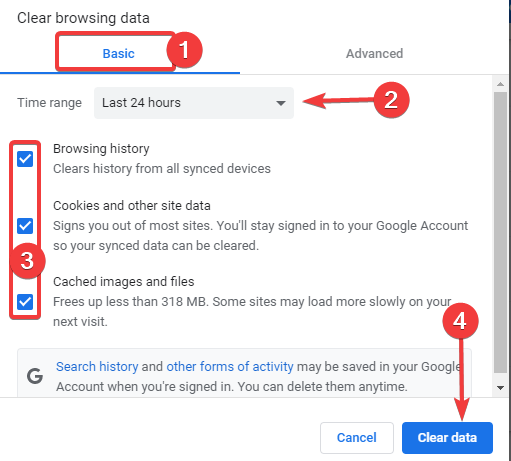Click the Cancel button
511x461 pixels.
[x=357, y=438]
